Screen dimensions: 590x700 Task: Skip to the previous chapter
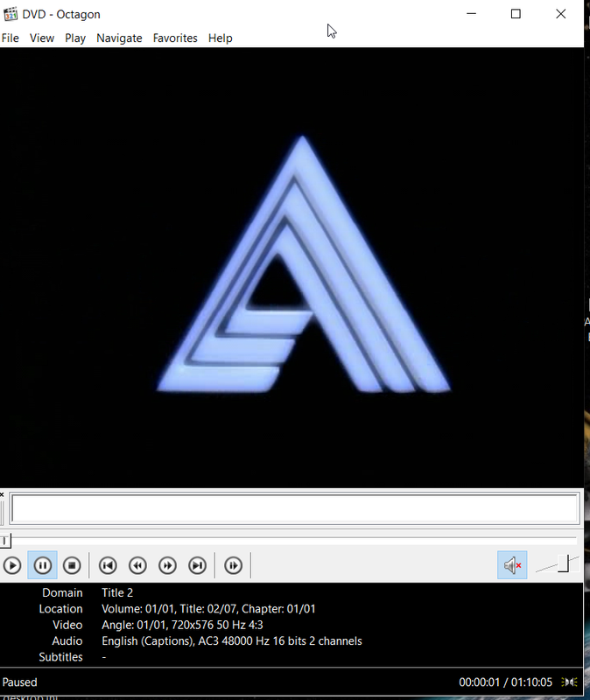(108, 565)
